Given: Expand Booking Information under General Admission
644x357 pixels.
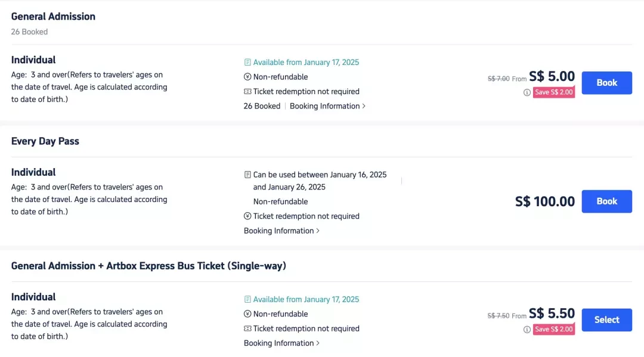Looking at the screenshot, I should pyautogui.click(x=327, y=106).
